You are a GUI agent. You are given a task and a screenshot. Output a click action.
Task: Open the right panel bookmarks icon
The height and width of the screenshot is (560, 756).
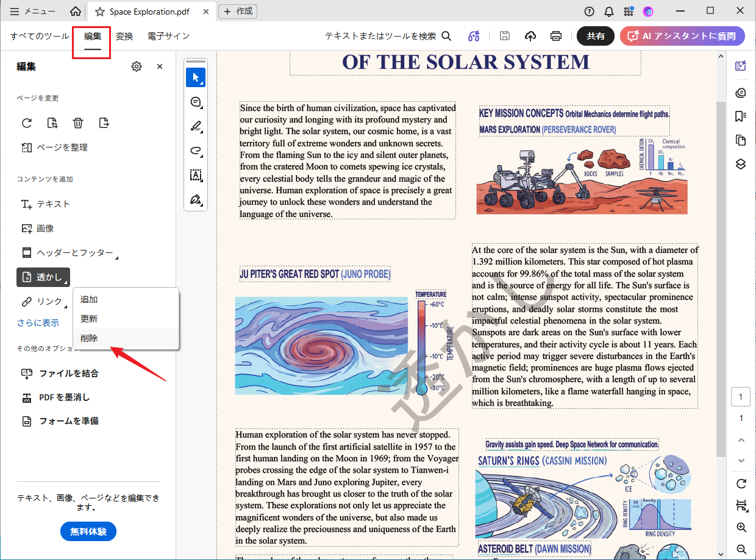tap(741, 116)
